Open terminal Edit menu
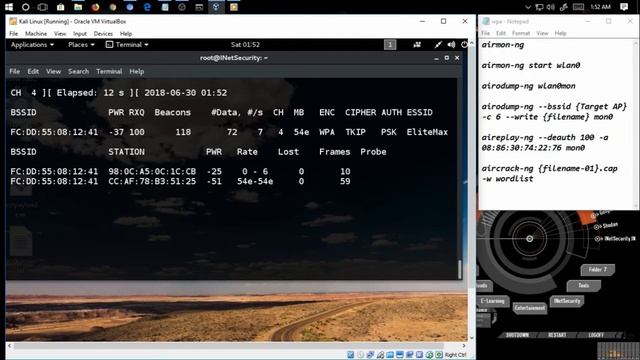 tap(33, 71)
